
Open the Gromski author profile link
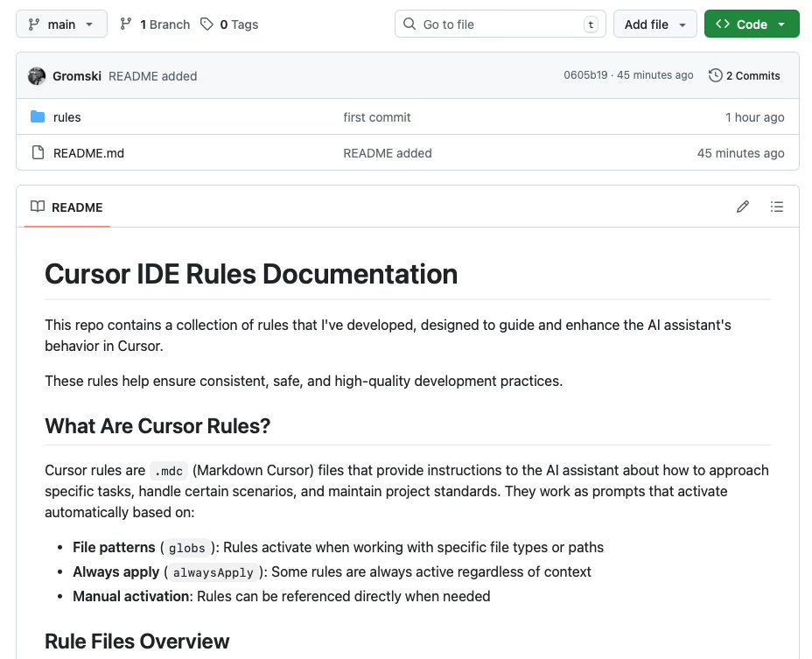coord(77,76)
